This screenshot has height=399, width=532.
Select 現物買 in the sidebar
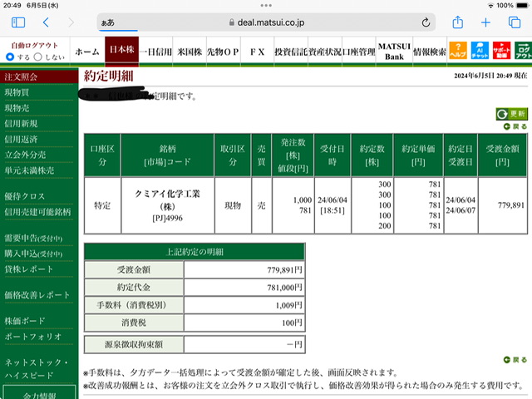[17, 92]
